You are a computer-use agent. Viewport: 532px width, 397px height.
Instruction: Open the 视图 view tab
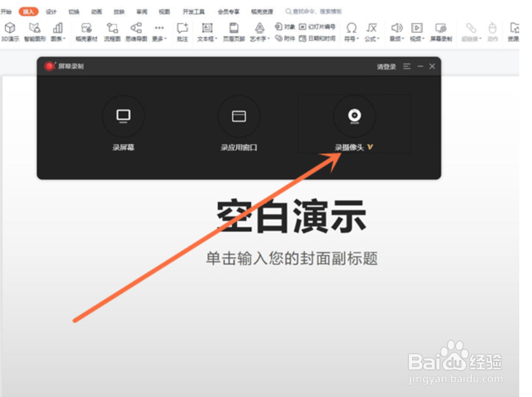(x=164, y=11)
